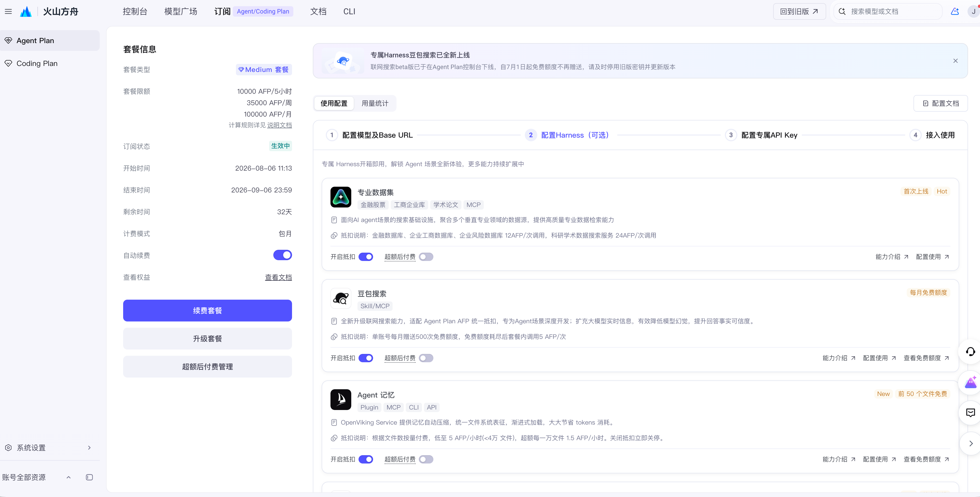Toggle 开启抵扣 for 专业数据集
Viewport: 980px width, 497px height.
click(x=366, y=257)
